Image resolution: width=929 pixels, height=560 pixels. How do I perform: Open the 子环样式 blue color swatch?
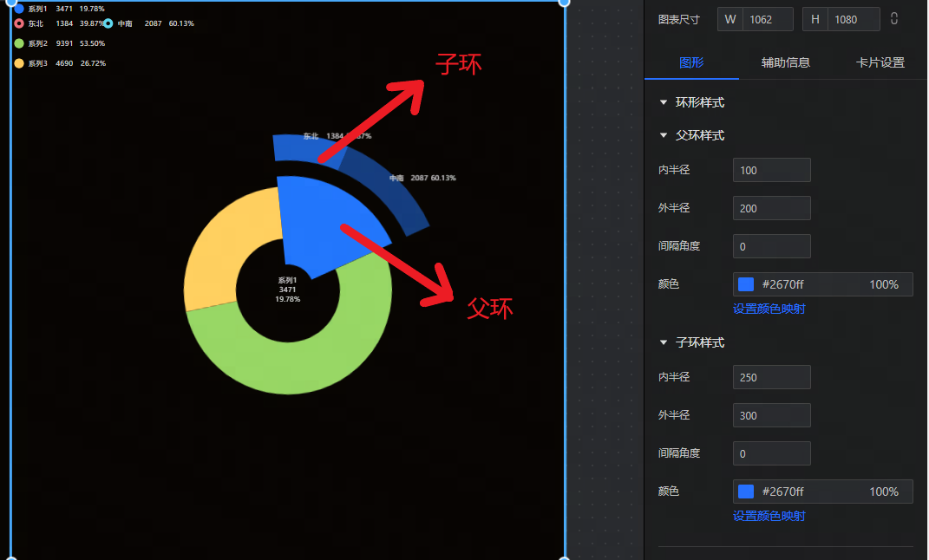coord(746,492)
